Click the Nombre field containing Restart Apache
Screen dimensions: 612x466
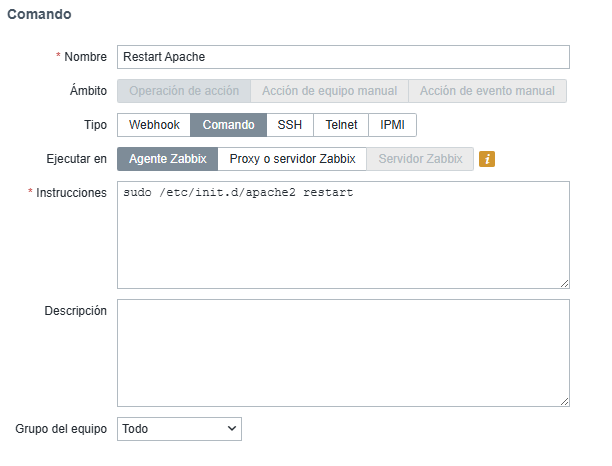point(343,57)
